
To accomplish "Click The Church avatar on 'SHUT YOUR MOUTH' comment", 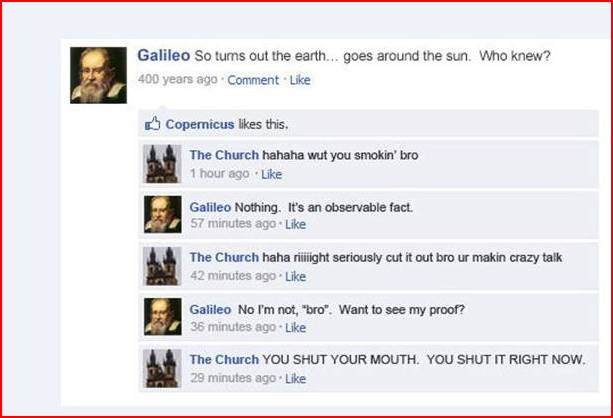I will tap(162, 368).
